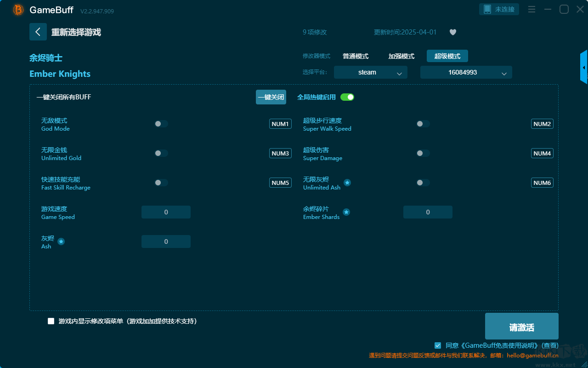
Task: Click the GameBuff logo icon
Action: tap(18, 10)
